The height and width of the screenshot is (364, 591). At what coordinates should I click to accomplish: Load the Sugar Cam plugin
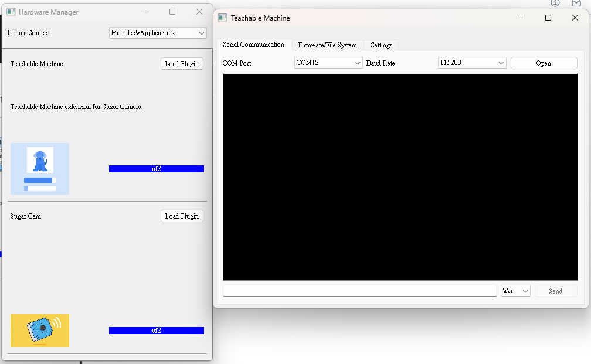[182, 216]
